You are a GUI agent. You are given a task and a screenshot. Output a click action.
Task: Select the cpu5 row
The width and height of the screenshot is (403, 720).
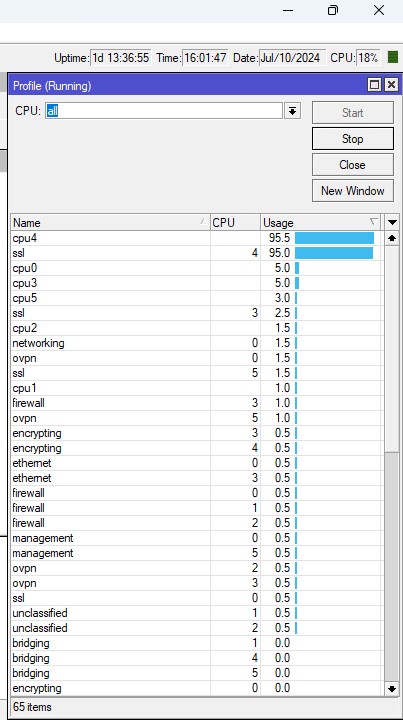pos(196,298)
